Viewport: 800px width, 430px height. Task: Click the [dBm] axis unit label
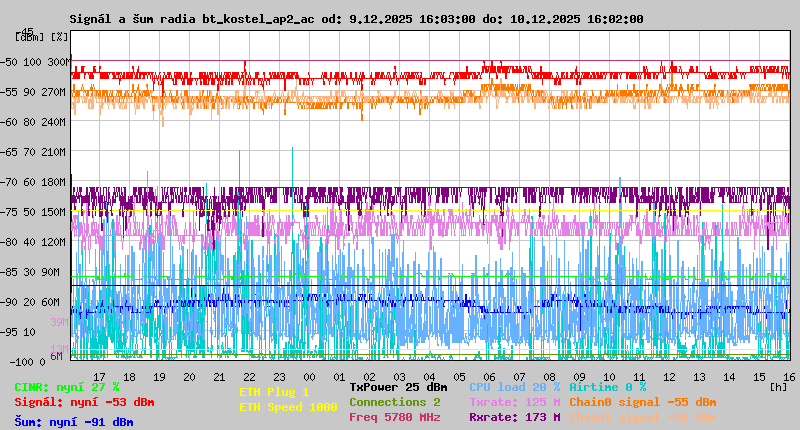coord(29,37)
